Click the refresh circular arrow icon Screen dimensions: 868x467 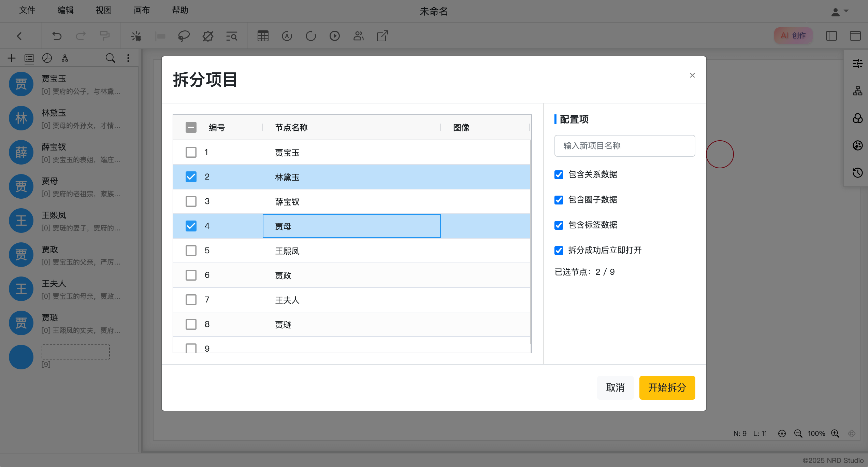tap(311, 36)
